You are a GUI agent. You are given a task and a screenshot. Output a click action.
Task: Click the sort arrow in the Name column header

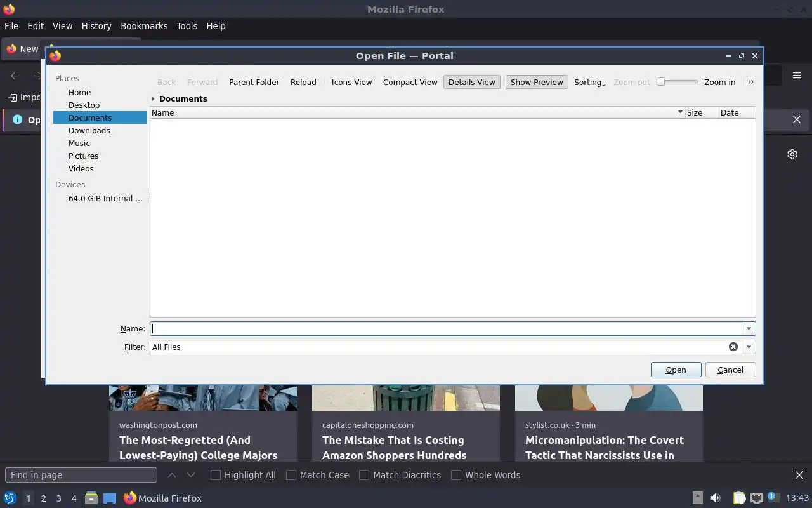coord(680,112)
